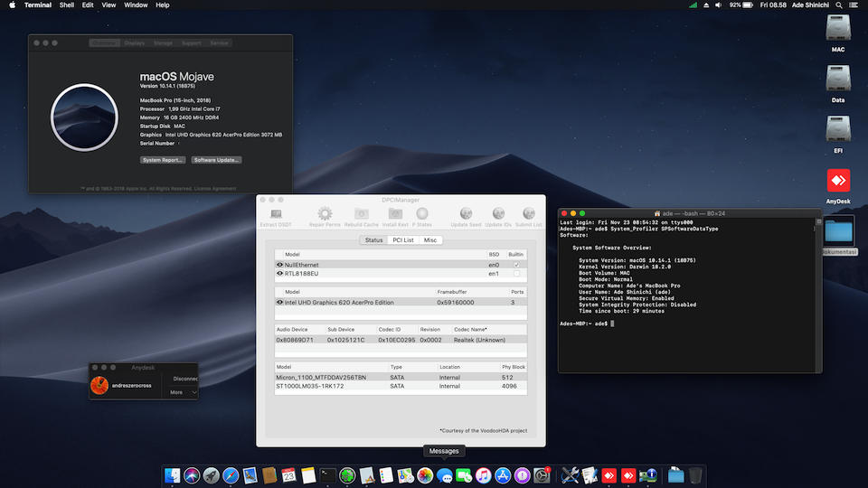Click Ade Shinichi user name in menu bar
This screenshot has height=488, width=868.
[x=810, y=5]
